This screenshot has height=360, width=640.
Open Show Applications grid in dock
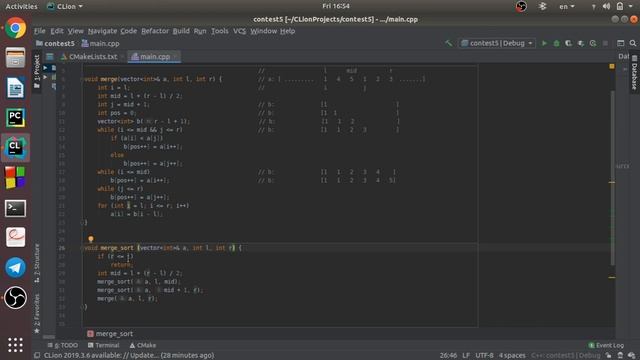pos(16,345)
